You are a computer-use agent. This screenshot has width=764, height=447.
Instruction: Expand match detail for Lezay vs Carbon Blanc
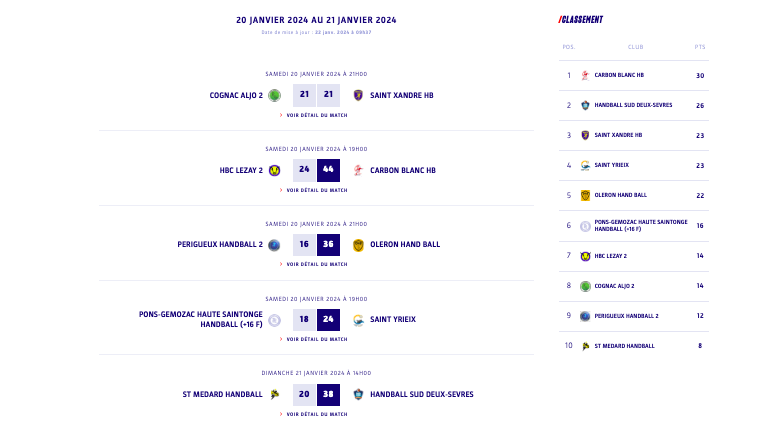(316, 190)
